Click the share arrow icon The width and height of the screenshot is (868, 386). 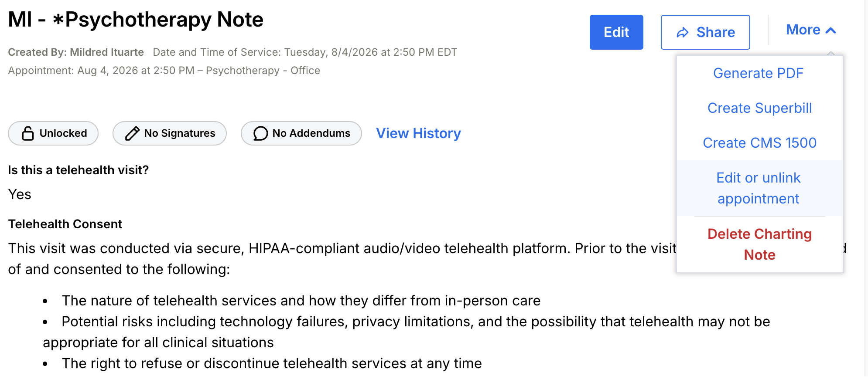[x=682, y=33]
